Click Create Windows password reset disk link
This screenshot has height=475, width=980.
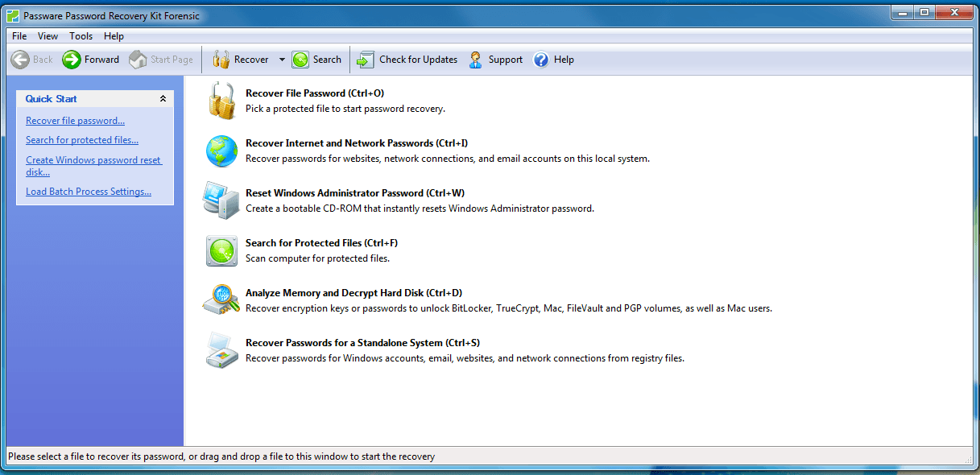click(94, 159)
